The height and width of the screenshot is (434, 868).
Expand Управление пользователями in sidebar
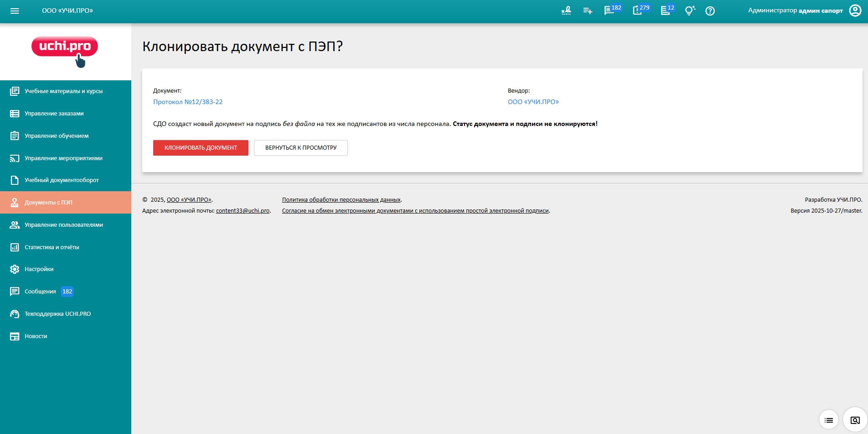click(x=63, y=225)
